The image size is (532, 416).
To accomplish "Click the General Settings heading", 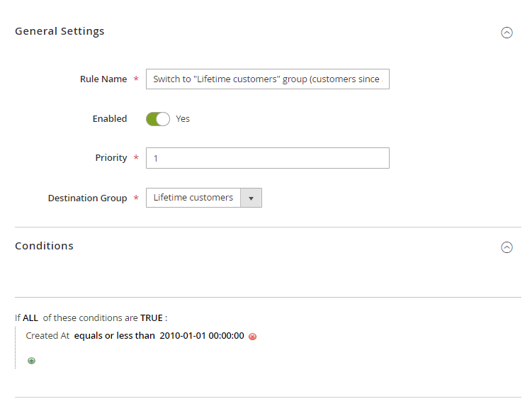I will [60, 31].
